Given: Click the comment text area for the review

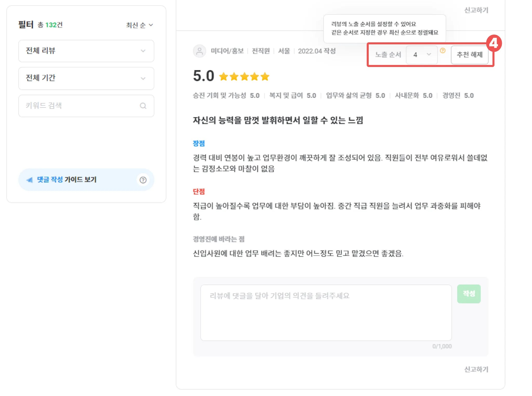Looking at the screenshot, I should 326,312.
